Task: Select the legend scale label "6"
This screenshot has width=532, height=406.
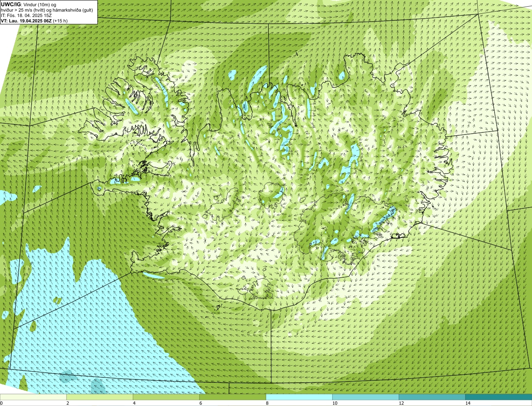Action: click(200, 403)
